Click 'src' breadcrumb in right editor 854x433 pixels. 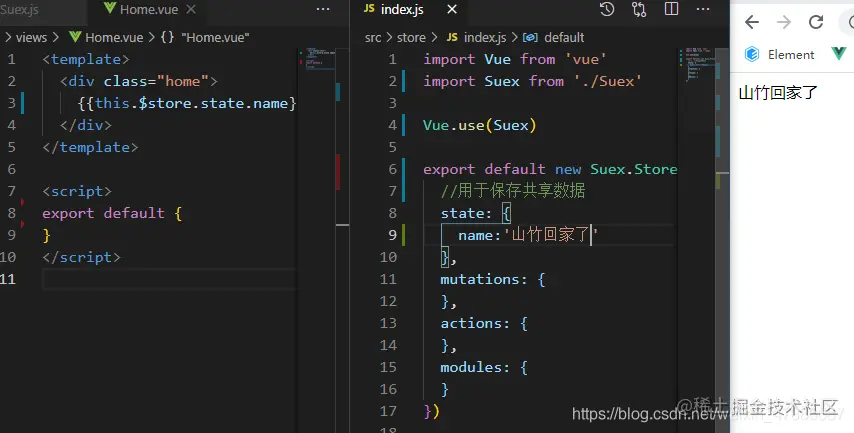[373, 38]
